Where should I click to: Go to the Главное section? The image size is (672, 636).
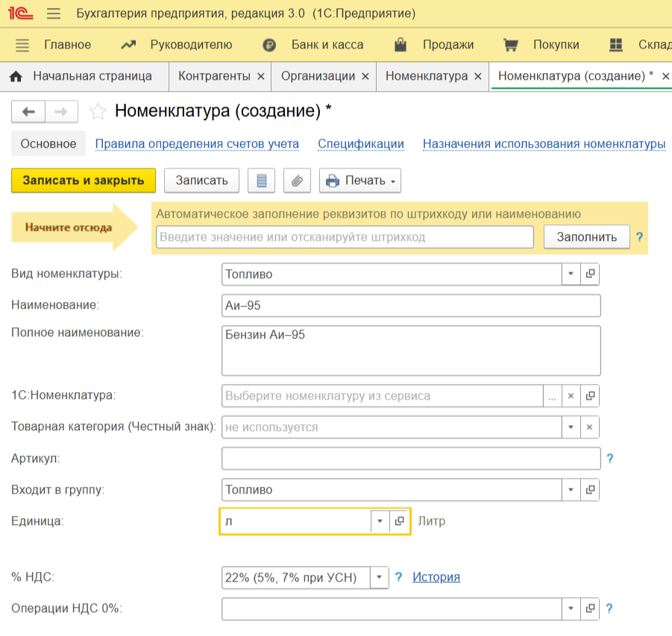point(68,45)
